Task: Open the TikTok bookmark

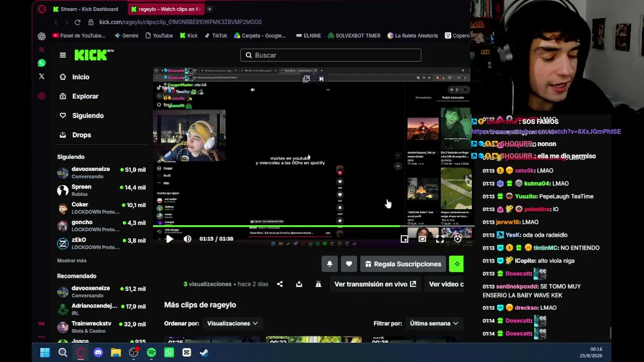Action: [216, 36]
